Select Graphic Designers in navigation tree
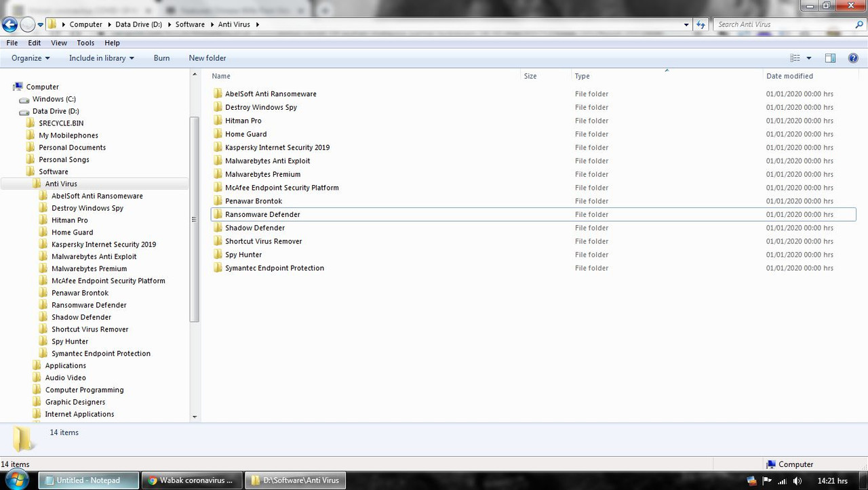The width and height of the screenshot is (868, 490). coord(75,402)
